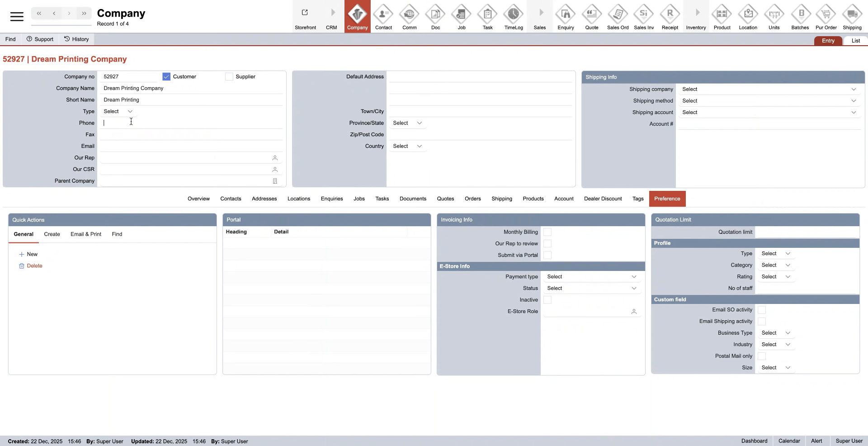868x446 pixels.
Task: Click the Parent Company lookup icon
Action: pos(275,181)
